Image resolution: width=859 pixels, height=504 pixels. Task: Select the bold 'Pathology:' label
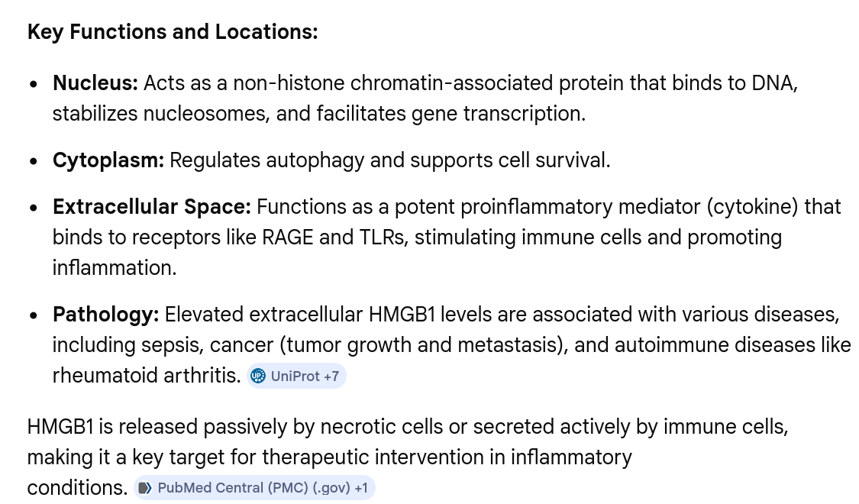point(105,315)
